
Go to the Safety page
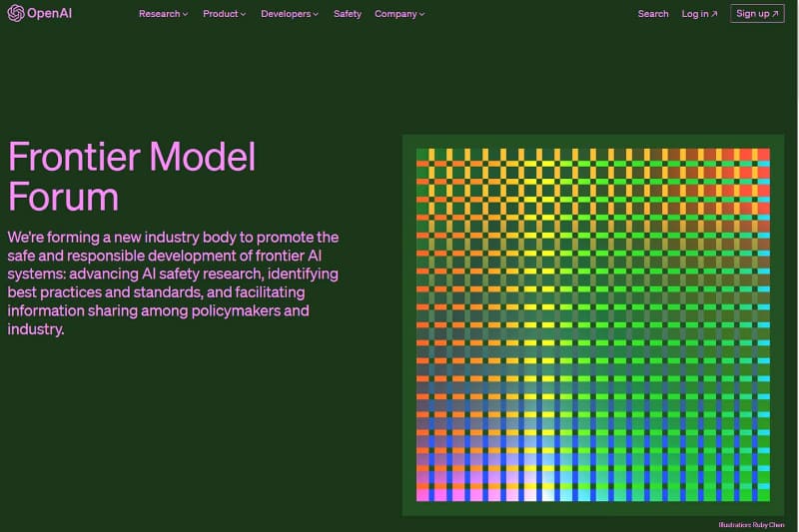coord(348,14)
